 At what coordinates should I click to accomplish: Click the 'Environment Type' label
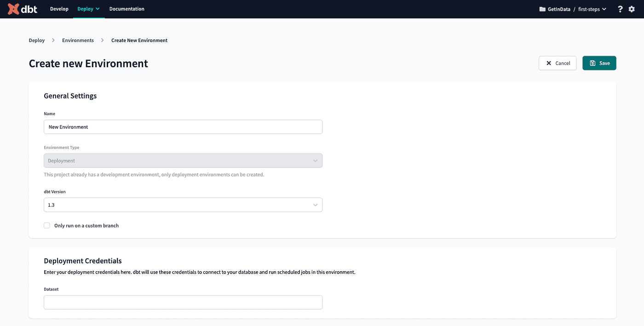(x=62, y=148)
